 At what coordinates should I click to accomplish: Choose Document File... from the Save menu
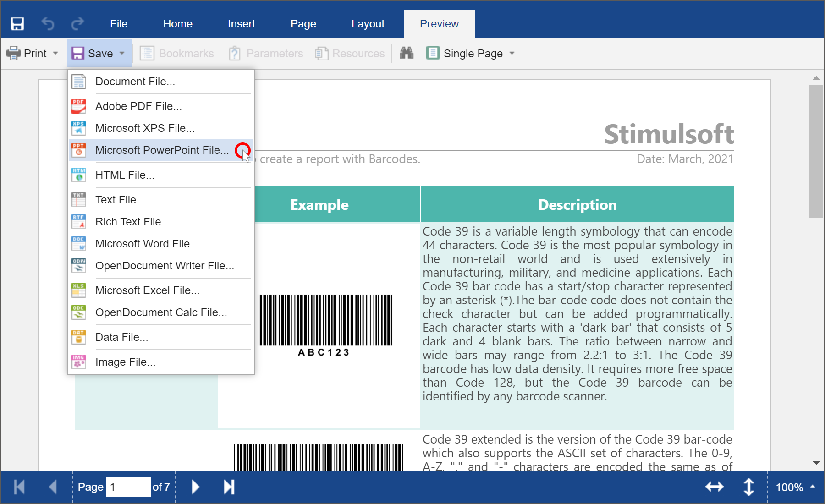click(x=161, y=82)
